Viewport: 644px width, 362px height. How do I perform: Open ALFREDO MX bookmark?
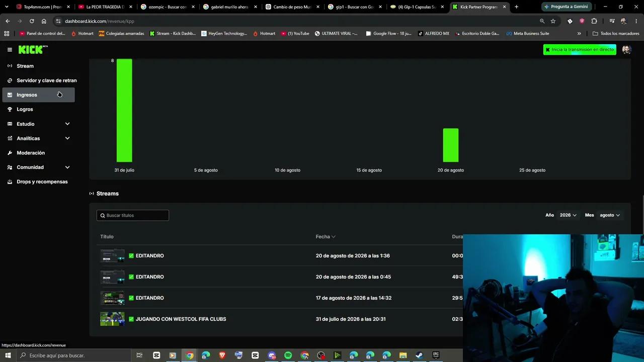pyautogui.click(x=434, y=34)
